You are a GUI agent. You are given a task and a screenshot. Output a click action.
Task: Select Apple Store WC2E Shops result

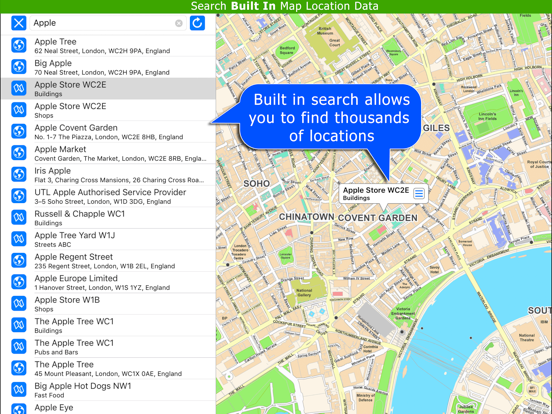click(108, 110)
